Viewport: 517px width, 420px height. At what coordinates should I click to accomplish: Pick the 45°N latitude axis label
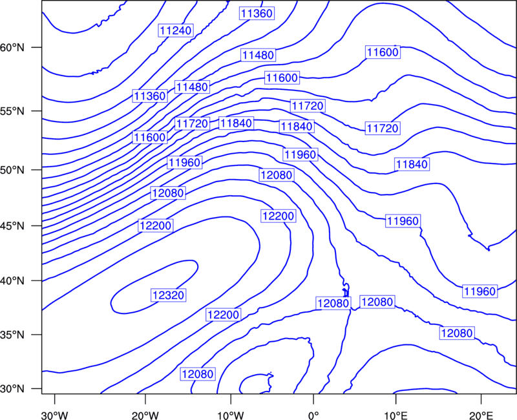pyautogui.click(x=12, y=226)
